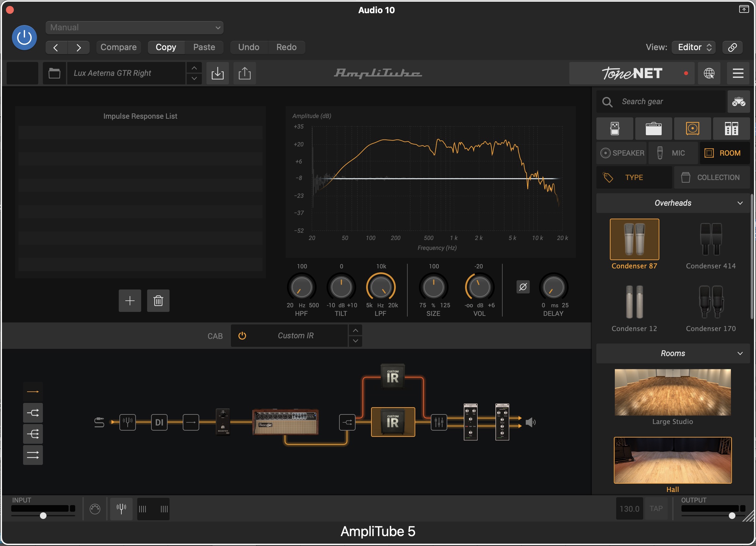Select the rack effects gear category
This screenshot has height=546, width=756.
[x=731, y=129]
